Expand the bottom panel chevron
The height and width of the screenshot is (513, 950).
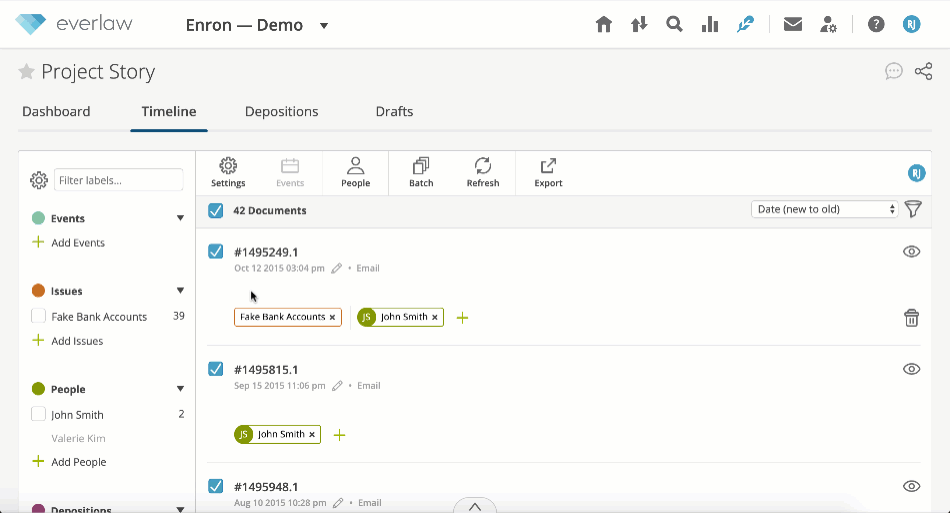point(475,506)
